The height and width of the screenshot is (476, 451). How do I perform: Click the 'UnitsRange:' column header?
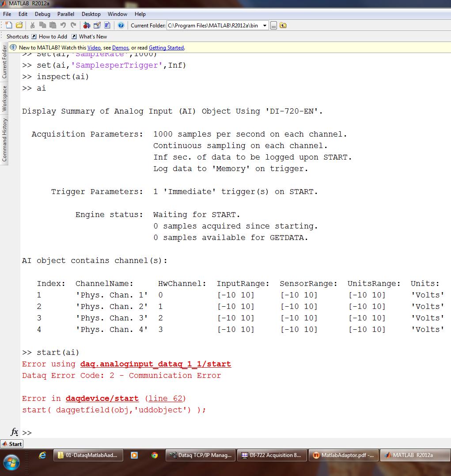[x=374, y=284]
